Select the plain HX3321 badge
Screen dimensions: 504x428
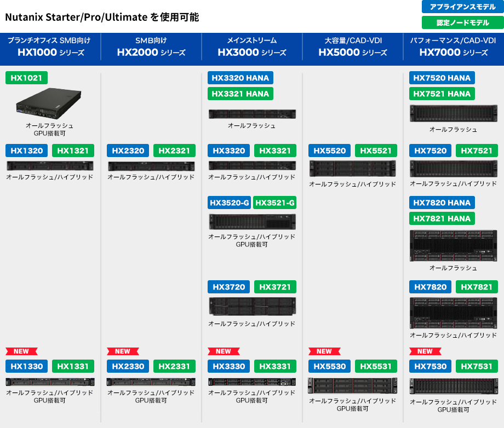coord(275,151)
